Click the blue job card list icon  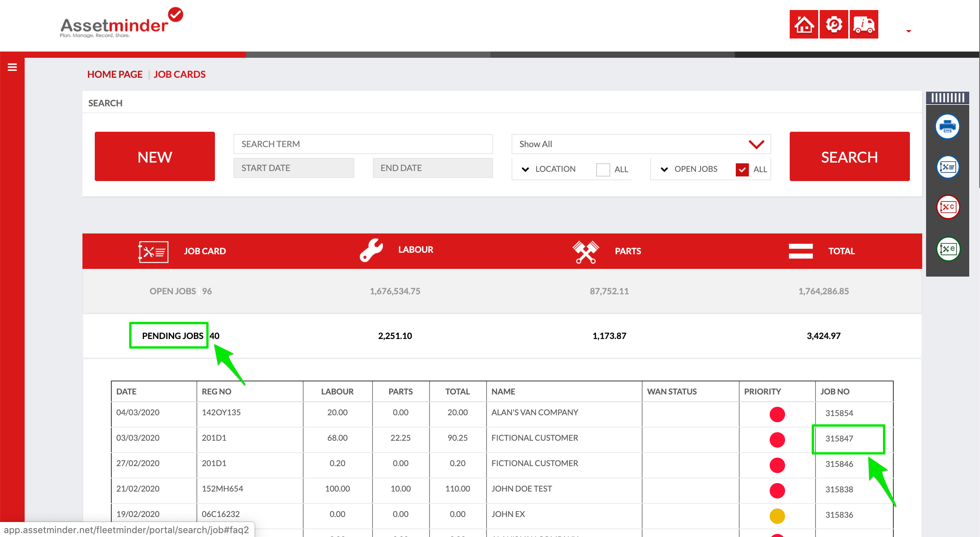pos(947,167)
